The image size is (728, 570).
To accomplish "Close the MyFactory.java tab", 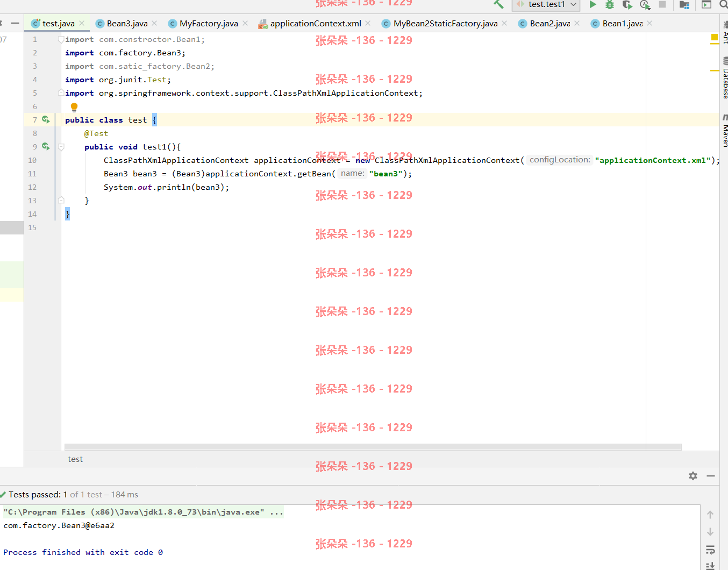I will [245, 23].
